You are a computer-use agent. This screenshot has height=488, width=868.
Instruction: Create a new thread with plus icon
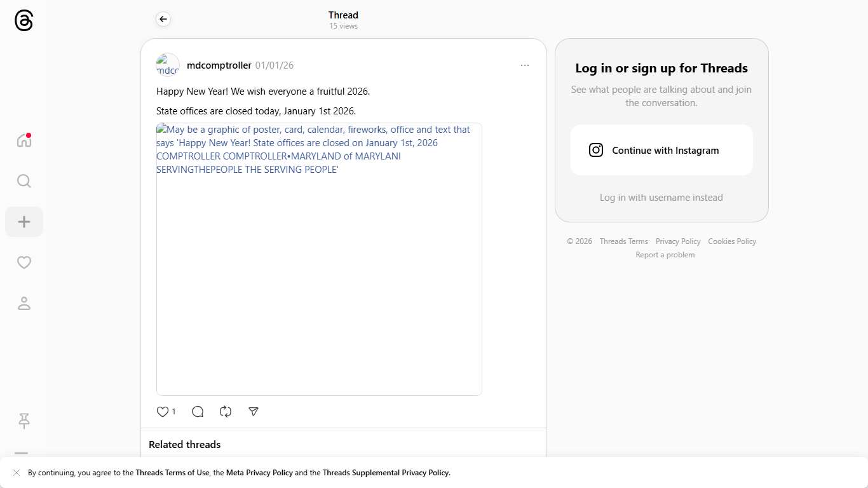pyautogui.click(x=24, y=222)
